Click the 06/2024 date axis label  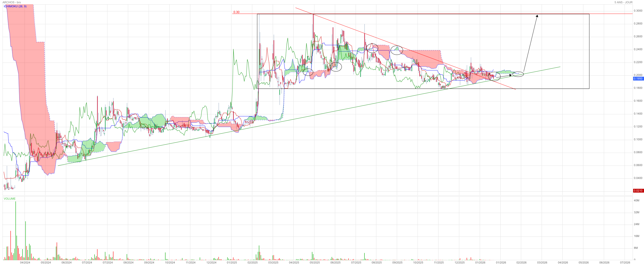click(x=66, y=262)
